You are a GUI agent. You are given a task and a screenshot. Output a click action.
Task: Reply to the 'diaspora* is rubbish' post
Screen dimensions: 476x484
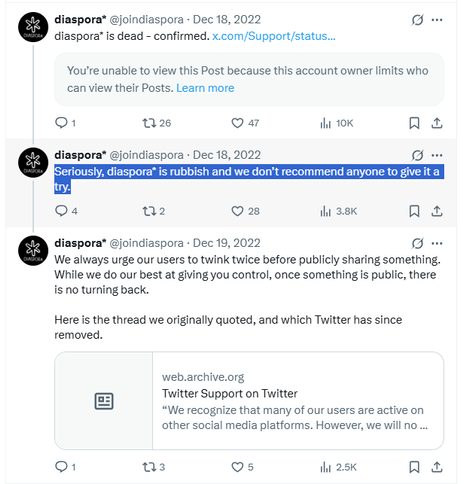(66, 211)
